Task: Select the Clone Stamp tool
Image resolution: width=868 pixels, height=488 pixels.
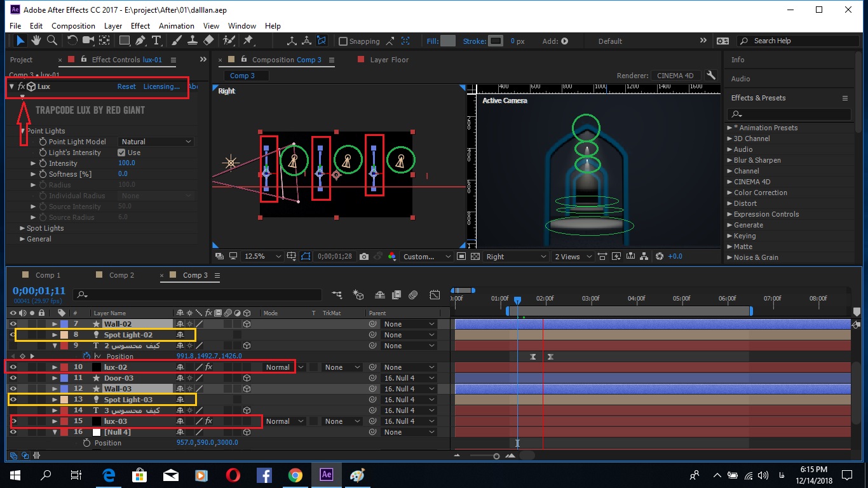Action: click(x=193, y=41)
